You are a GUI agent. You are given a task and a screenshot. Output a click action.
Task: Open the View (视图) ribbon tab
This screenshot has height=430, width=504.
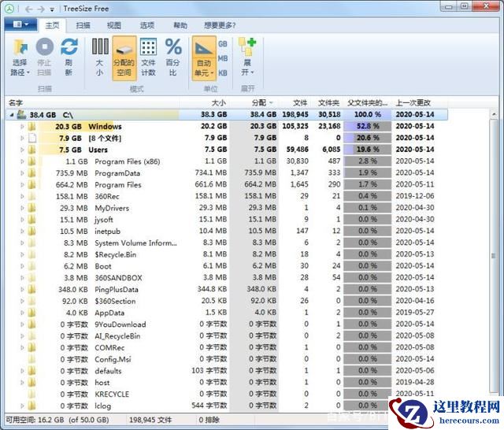[113, 25]
